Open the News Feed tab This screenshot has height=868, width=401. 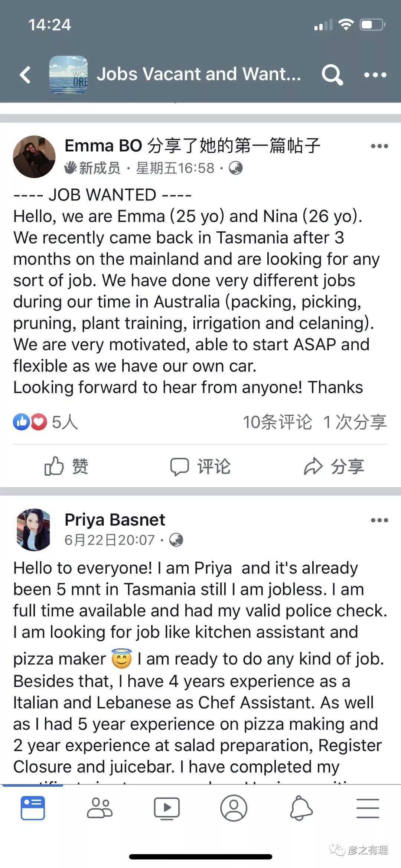[33, 808]
